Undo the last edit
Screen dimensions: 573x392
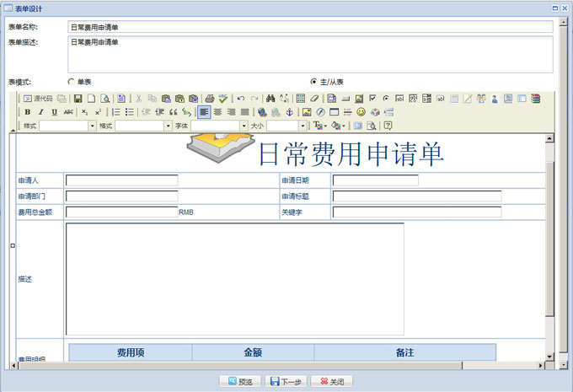click(240, 99)
